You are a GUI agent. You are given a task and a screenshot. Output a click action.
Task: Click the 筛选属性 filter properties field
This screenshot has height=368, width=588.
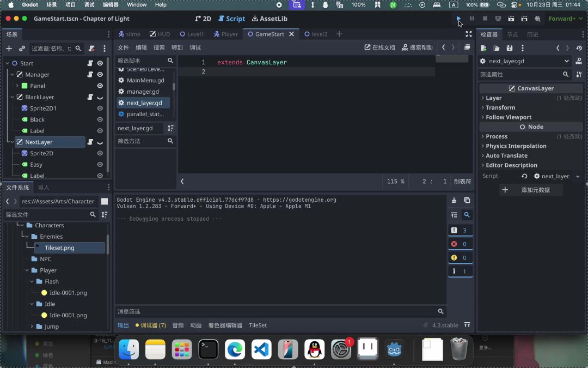[520, 74]
